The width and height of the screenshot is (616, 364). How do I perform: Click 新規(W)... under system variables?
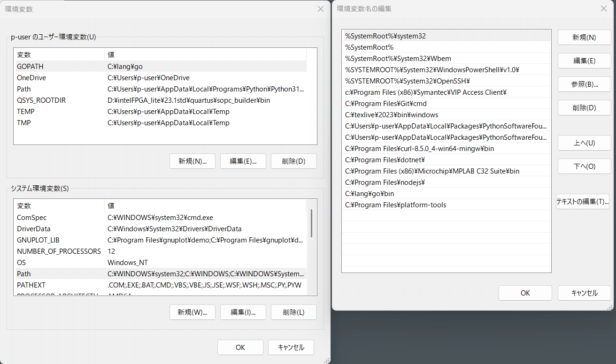(192, 312)
